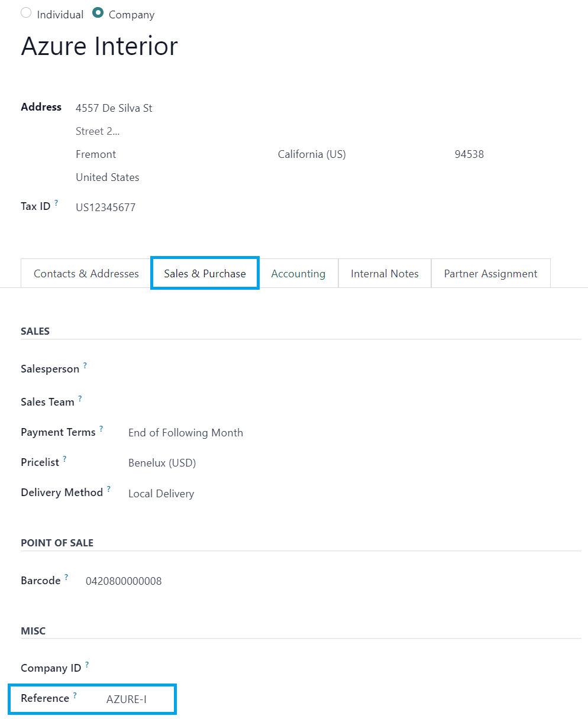Switch to the Accounting tab
Screen dimensions: 588x719
point(298,274)
